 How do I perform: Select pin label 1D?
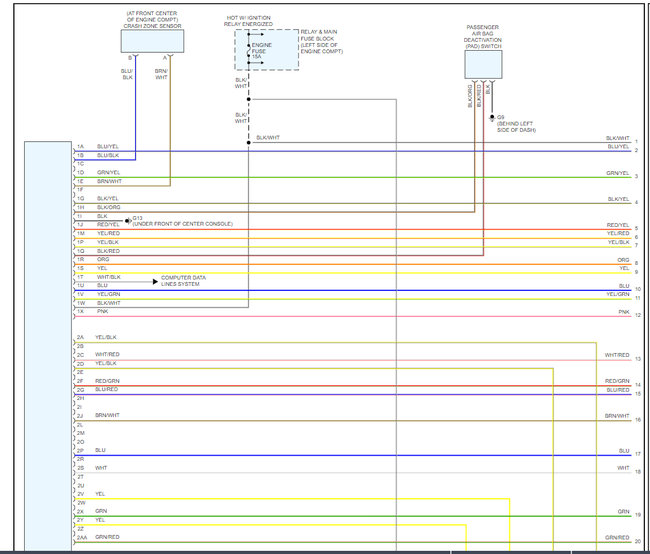(80, 173)
